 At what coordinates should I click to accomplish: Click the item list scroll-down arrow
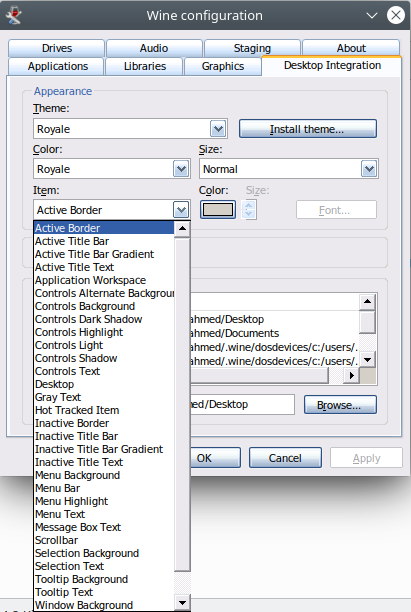tap(182, 603)
